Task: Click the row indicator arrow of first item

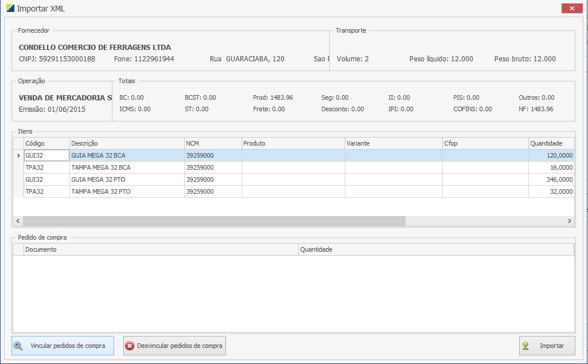Action: point(18,155)
